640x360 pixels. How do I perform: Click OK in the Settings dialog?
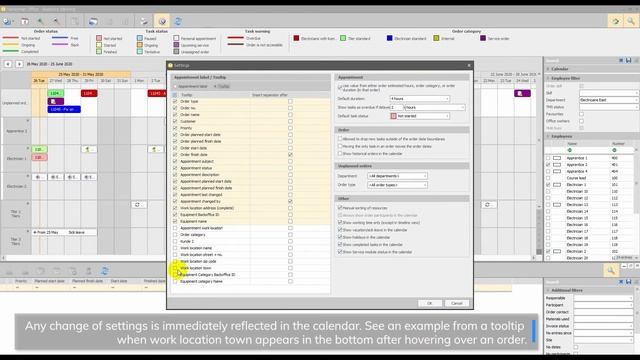430,303
